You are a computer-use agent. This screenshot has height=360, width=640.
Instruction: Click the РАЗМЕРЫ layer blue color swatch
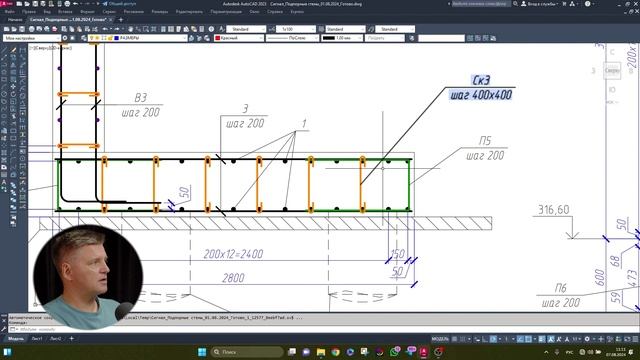[x=116, y=38]
